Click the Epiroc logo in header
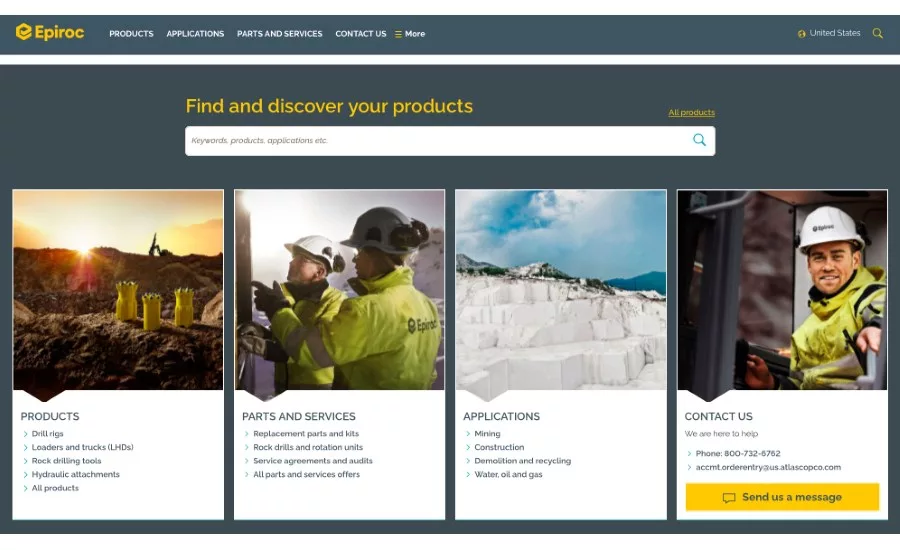The image size is (900, 550). (50, 33)
